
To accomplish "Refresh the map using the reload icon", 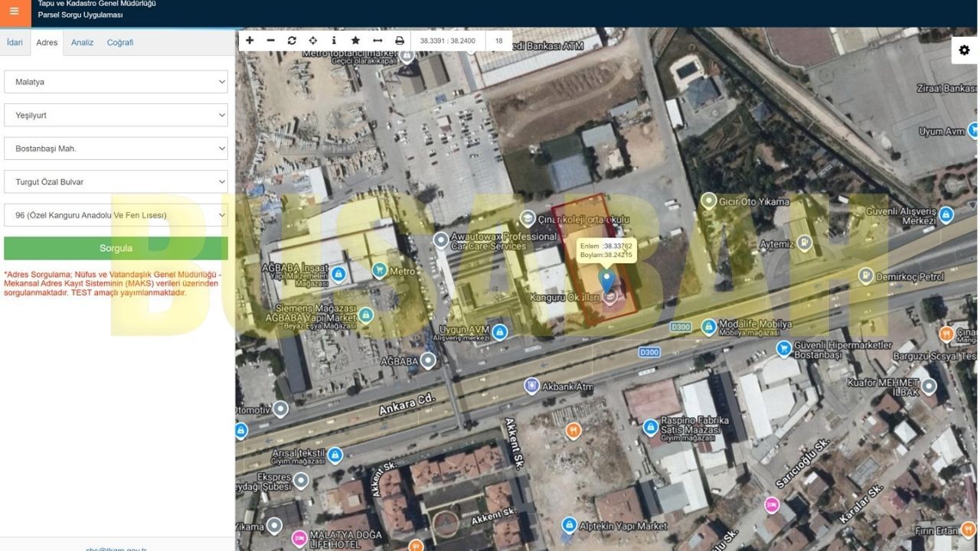I will point(292,41).
